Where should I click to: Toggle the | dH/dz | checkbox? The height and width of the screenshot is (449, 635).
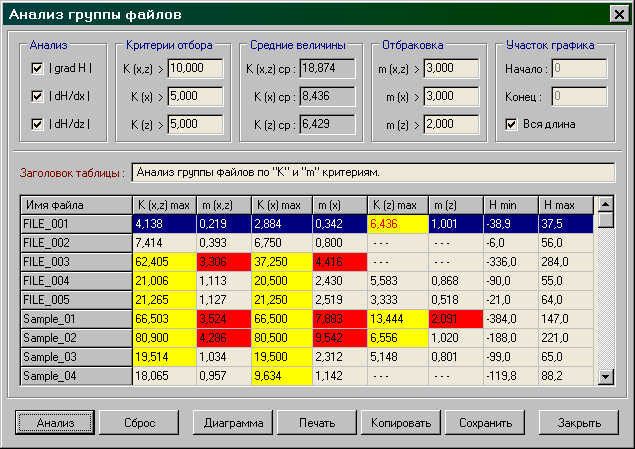coord(38,124)
